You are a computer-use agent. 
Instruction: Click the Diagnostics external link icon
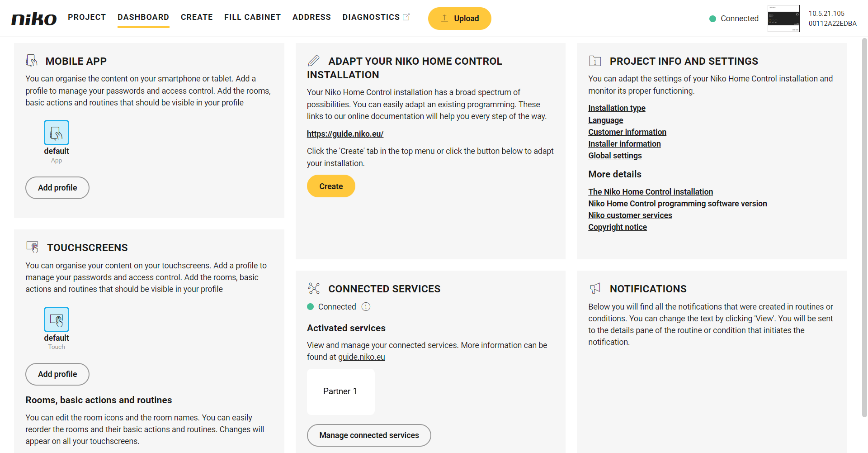406,17
